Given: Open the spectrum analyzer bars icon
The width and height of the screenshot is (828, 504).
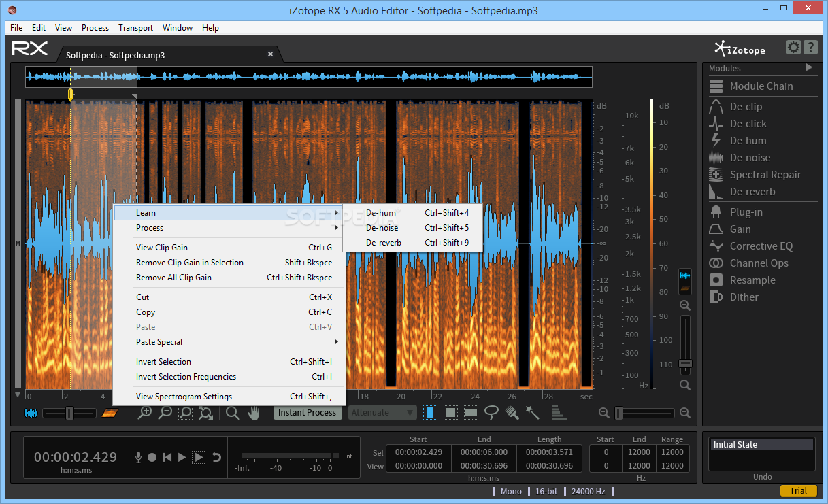Looking at the screenshot, I should click(x=559, y=412).
